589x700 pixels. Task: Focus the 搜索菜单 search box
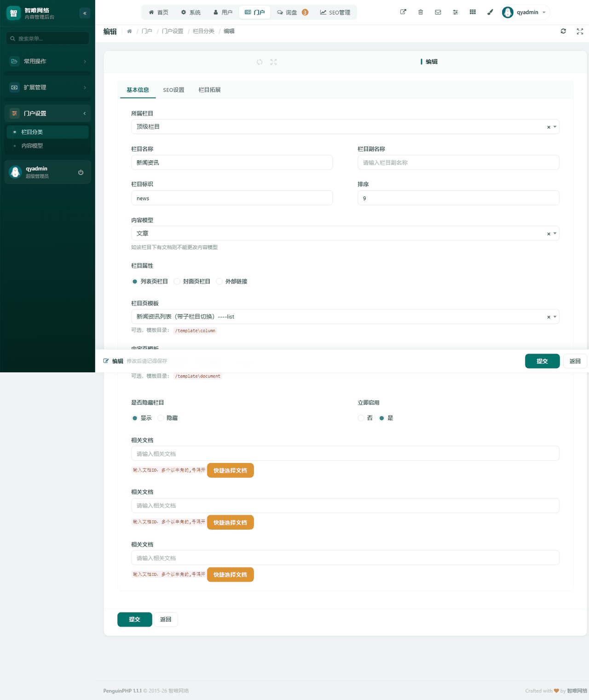click(x=47, y=39)
